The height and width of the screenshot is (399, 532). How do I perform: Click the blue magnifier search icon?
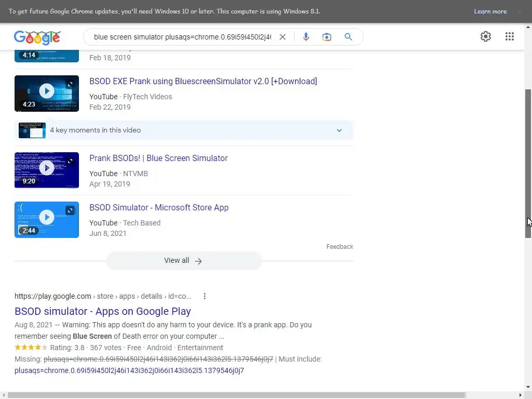[x=348, y=37]
